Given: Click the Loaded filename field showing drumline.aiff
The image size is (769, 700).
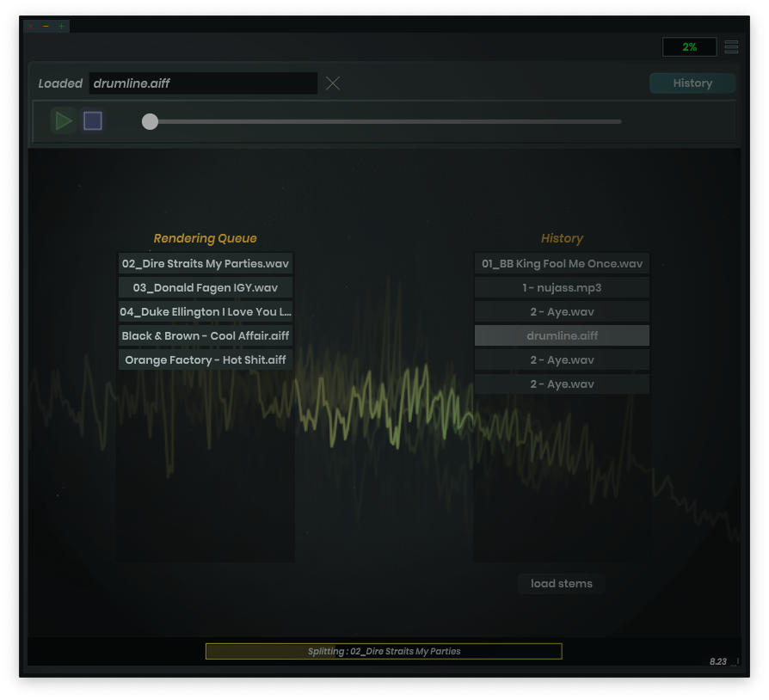Looking at the screenshot, I should coord(203,83).
